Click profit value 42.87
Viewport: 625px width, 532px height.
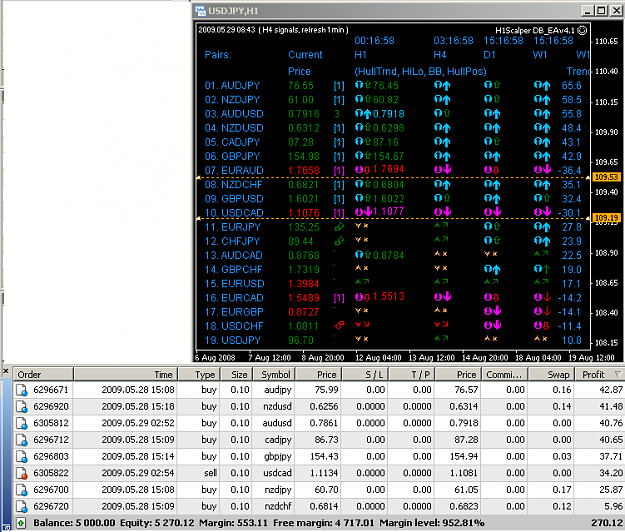click(x=611, y=390)
